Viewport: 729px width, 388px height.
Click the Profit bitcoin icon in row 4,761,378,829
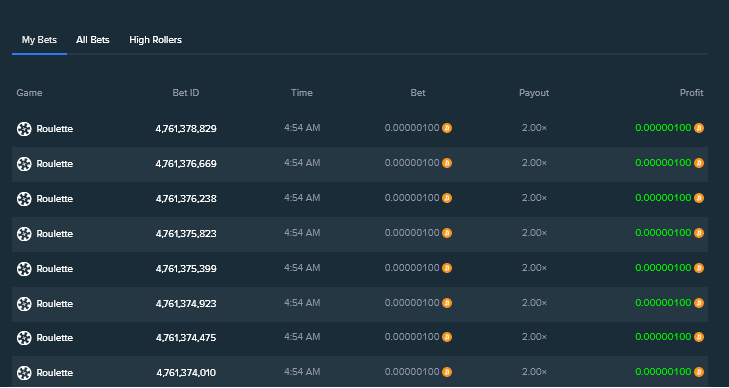(x=699, y=128)
